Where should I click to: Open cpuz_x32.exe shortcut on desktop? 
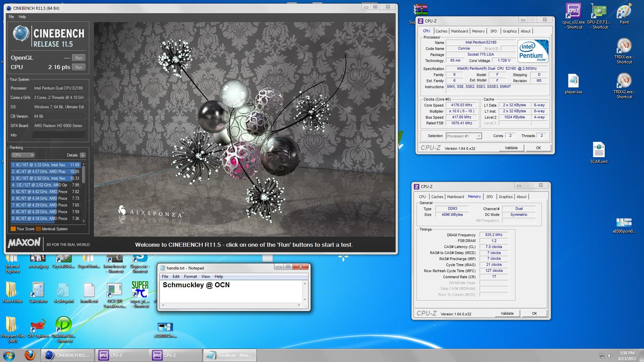click(x=573, y=16)
